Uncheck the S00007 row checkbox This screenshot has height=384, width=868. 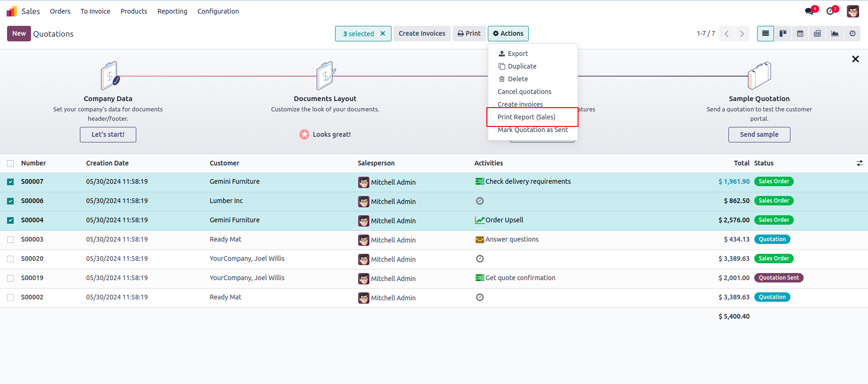(10, 182)
